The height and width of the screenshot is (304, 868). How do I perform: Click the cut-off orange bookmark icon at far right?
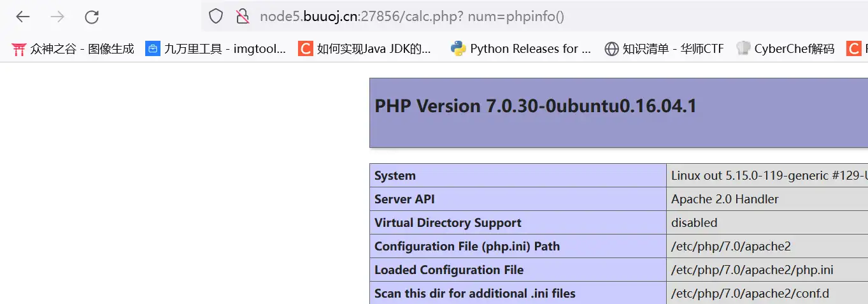click(854, 48)
